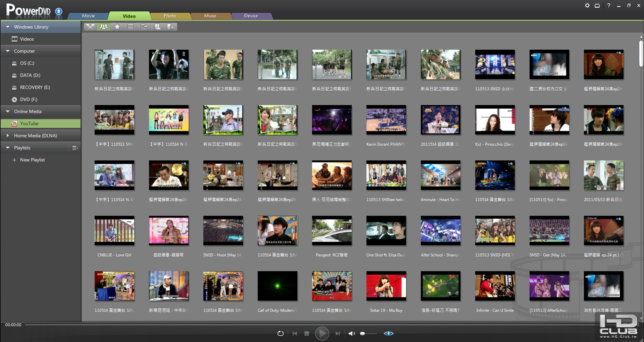
Task: Open the Sistar 19 - Ma Boy thumbnail
Action: point(386,286)
